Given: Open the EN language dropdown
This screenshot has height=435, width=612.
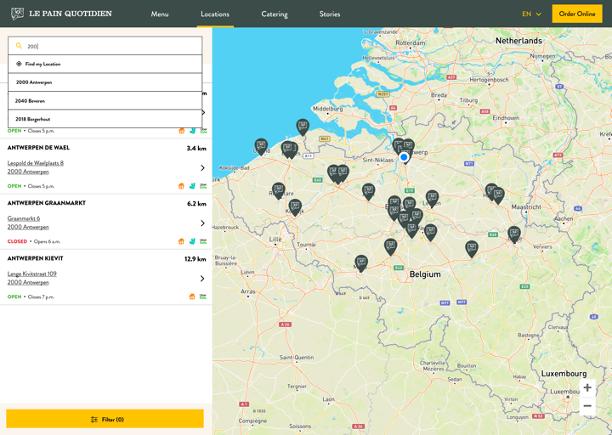Looking at the screenshot, I should (x=532, y=14).
